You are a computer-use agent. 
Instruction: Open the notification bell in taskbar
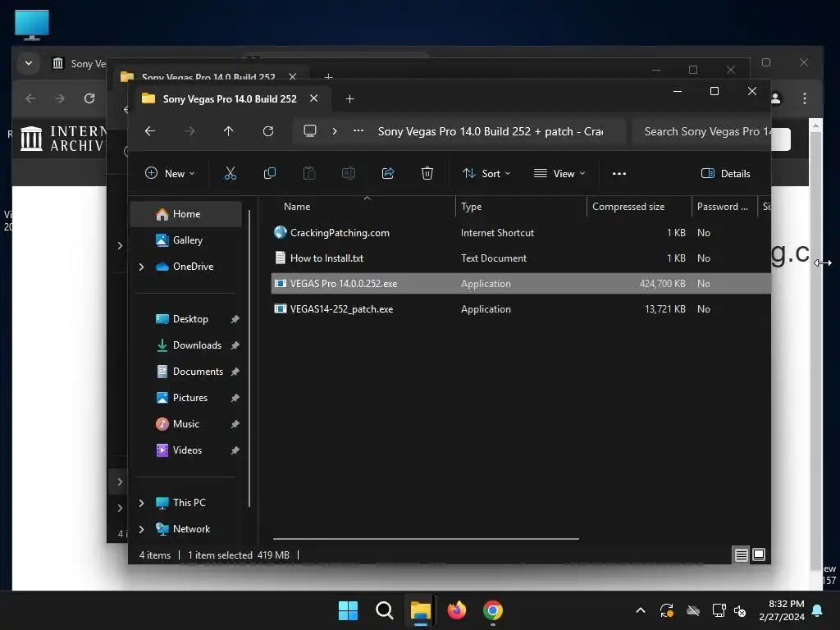(x=818, y=610)
